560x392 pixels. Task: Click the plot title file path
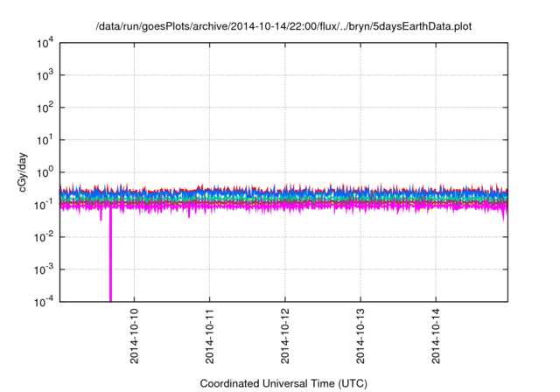(283, 26)
